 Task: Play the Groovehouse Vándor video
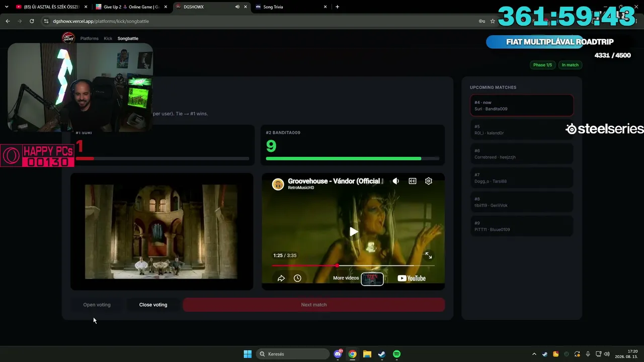pyautogui.click(x=354, y=231)
